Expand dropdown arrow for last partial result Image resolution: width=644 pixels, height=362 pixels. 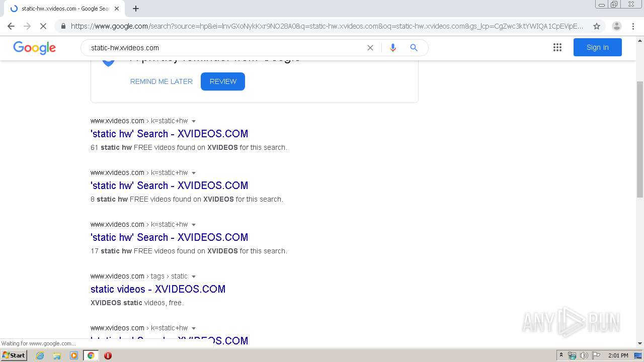coord(194,328)
